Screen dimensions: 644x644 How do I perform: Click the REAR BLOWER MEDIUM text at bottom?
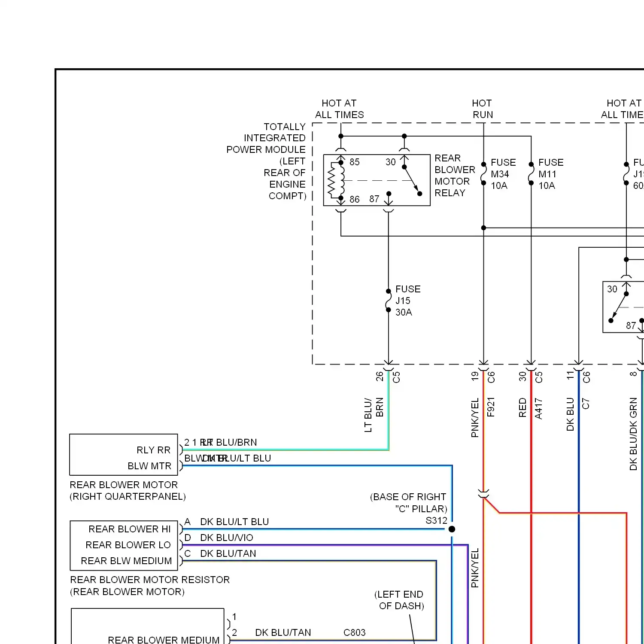[x=164, y=639]
